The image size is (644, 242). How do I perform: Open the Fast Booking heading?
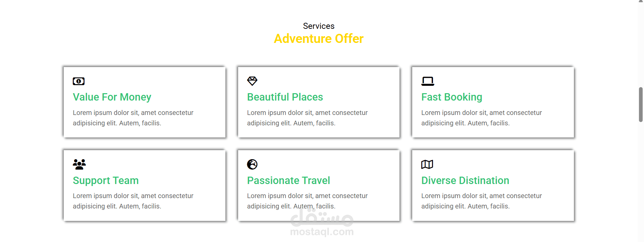coord(452,97)
